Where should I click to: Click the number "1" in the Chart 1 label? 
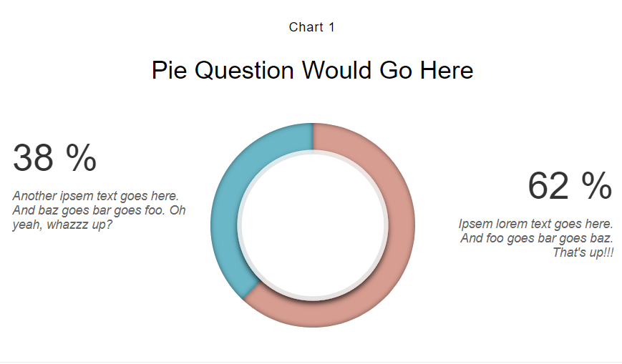pos(331,27)
